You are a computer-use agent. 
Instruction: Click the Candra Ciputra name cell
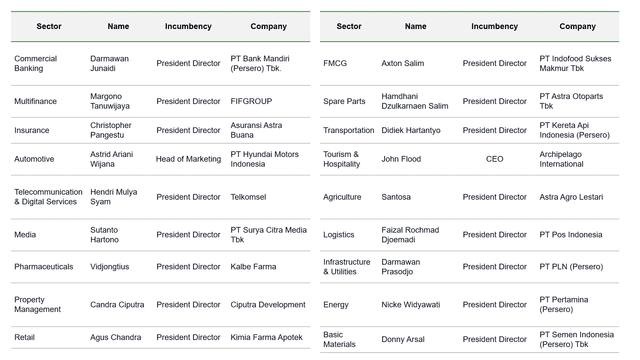click(117, 305)
